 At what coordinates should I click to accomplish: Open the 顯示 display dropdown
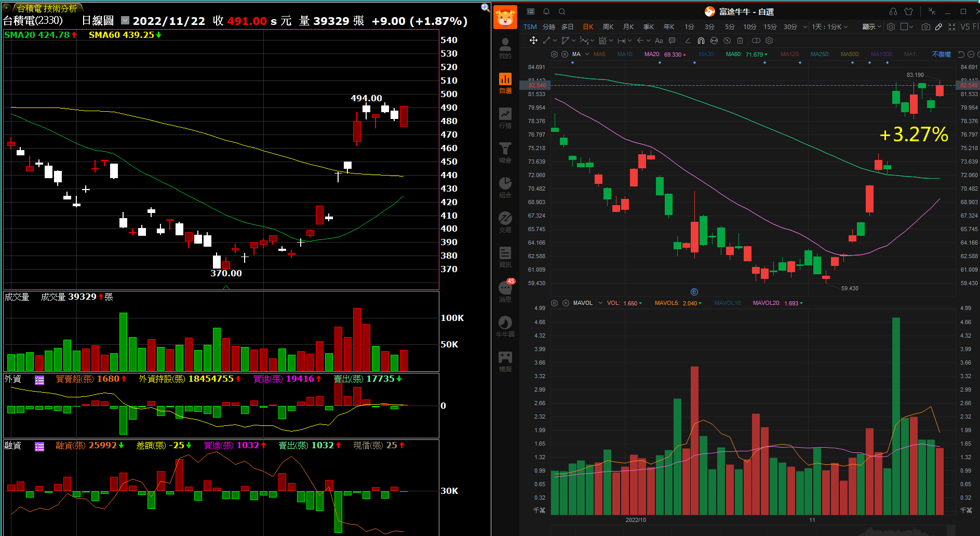(872, 27)
